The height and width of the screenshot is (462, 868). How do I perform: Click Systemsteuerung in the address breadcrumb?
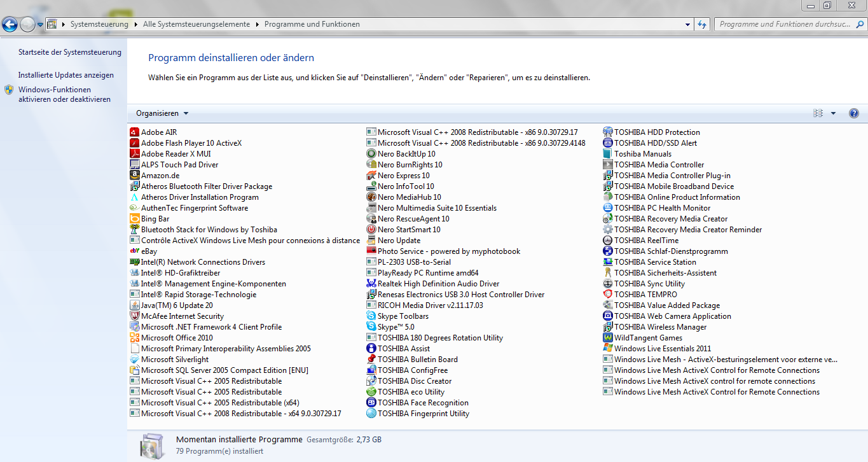99,24
